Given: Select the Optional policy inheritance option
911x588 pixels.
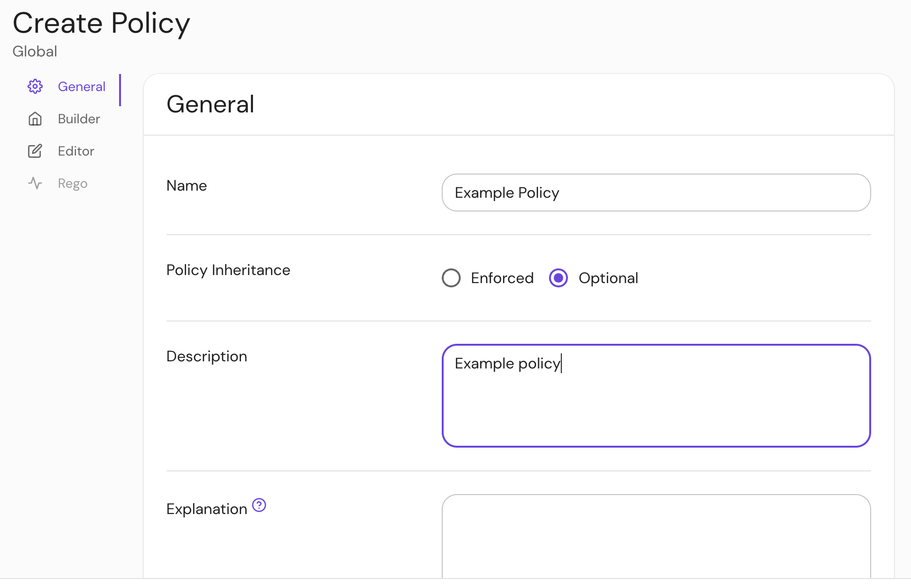Looking at the screenshot, I should coord(558,278).
